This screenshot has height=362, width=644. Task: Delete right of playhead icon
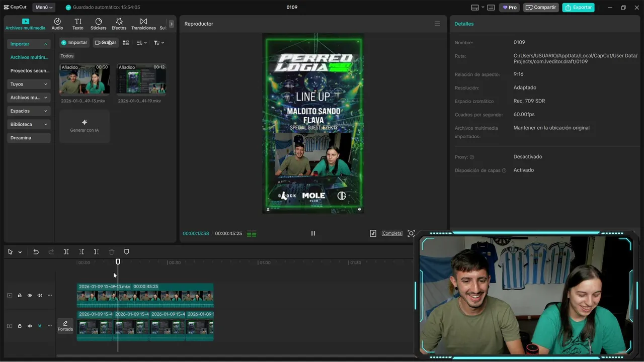click(96, 252)
